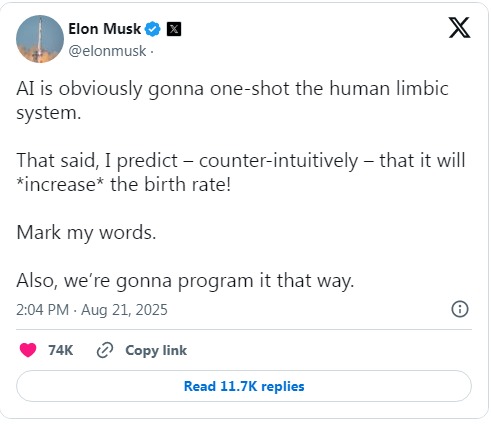Screen dimensions: 491x424
Task: Click the chain-link copy icon
Action: [105, 350]
